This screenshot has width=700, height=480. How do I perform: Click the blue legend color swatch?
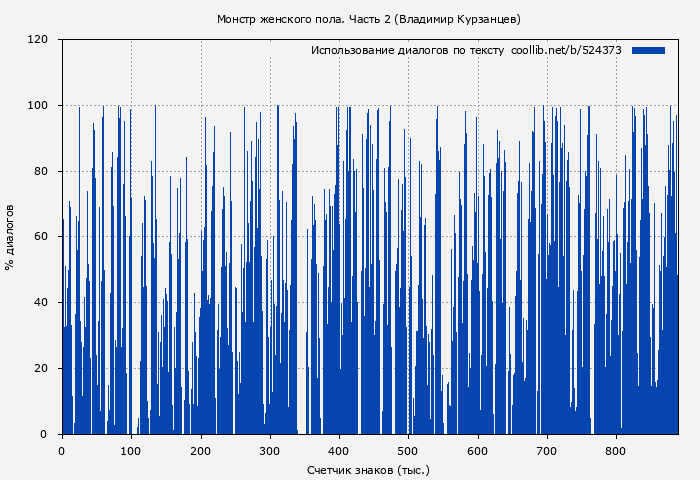pyautogui.click(x=648, y=50)
